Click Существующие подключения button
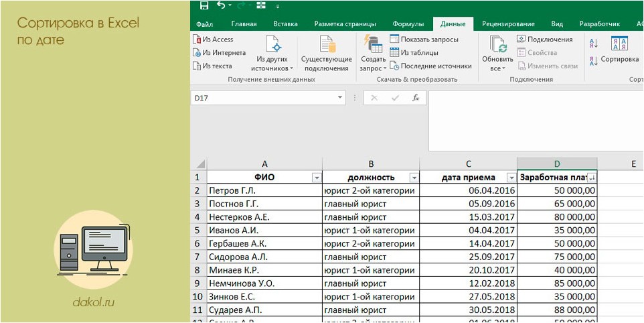Viewport: 644px width, 323px height. pyautogui.click(x=327, y=54)
